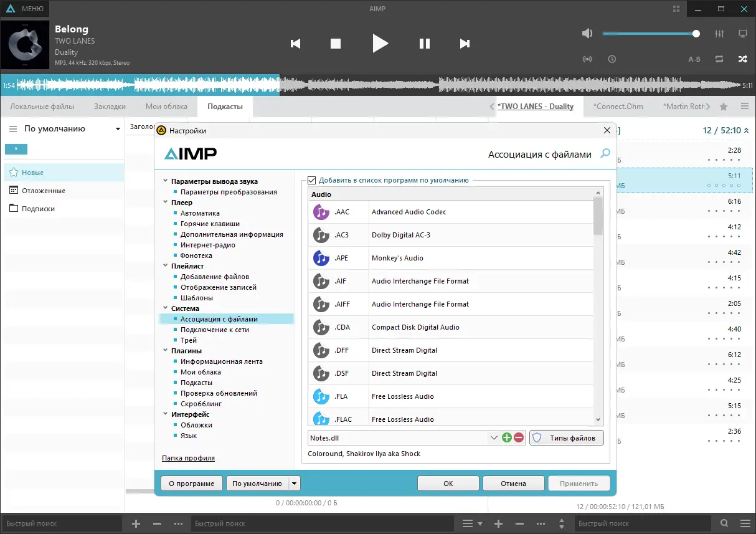Select the TWO LANES - Duality playlist tab
This screenshot has width=756, height=534.
click(536, 107)
